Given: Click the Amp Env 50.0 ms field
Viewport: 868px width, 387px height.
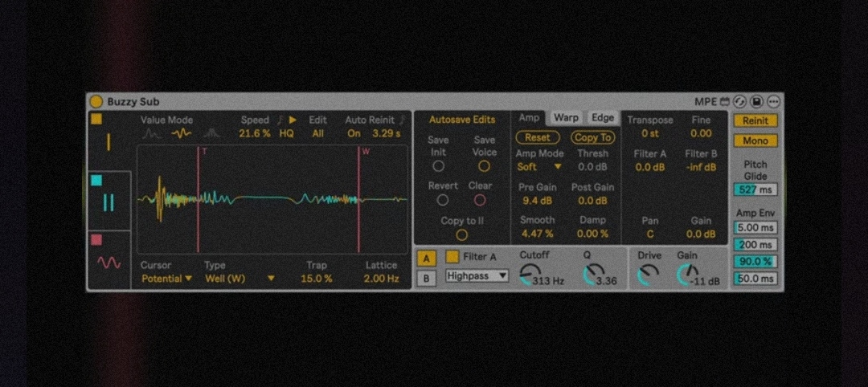Looking at the screenshot, I should click(755, 279).
